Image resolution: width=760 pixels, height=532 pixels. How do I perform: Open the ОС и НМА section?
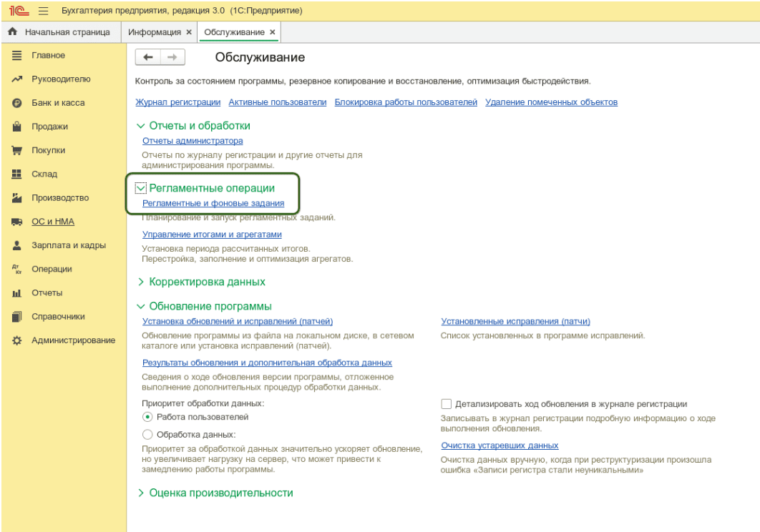[x=53, y=222]
